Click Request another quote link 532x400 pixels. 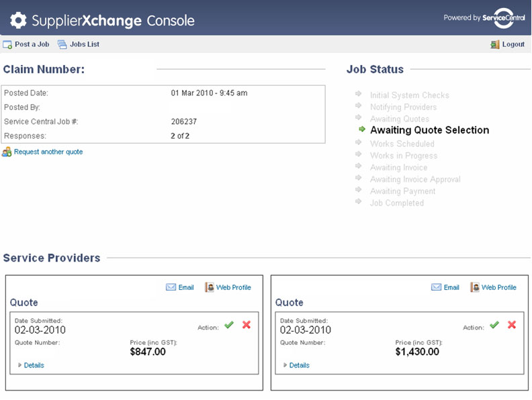click(x=48, y=152)
